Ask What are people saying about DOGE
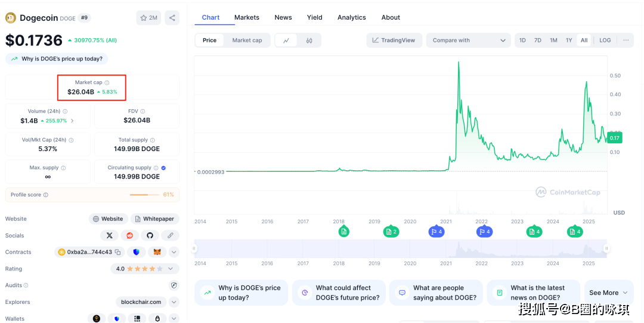The width and height of the screenshot is (644, 323). point(436,293)
